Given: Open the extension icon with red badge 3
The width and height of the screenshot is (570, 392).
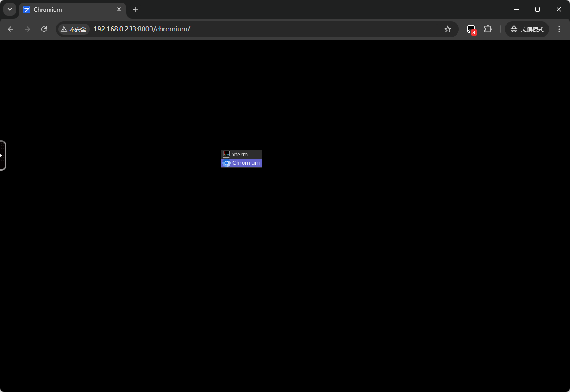Looking at the screenshot, I should 471,29.
